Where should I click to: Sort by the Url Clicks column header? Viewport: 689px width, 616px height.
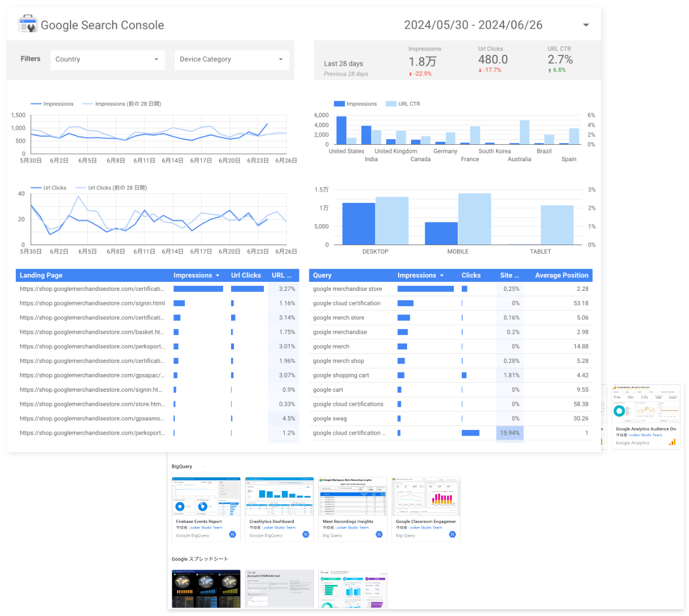(x=246, y=276)
